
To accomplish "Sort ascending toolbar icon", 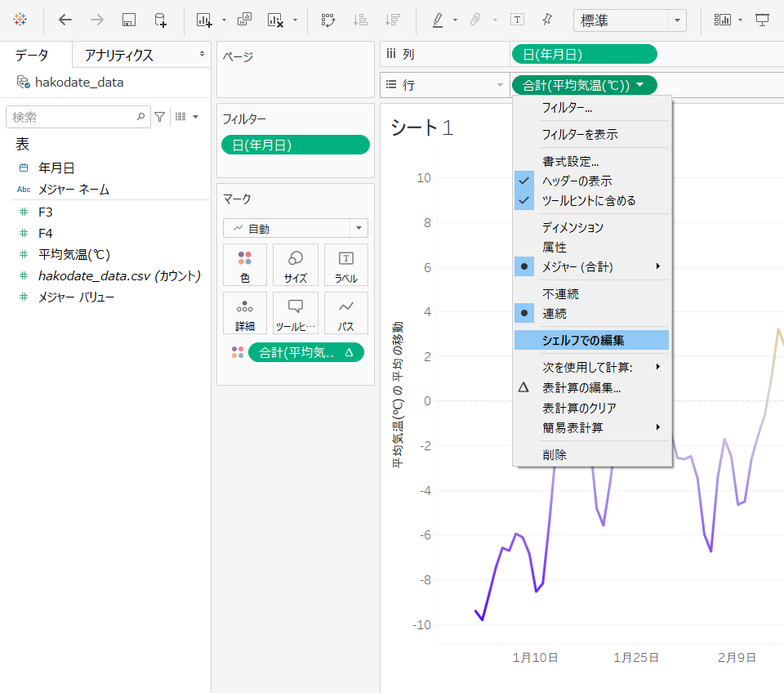I will tap(360, 20).
